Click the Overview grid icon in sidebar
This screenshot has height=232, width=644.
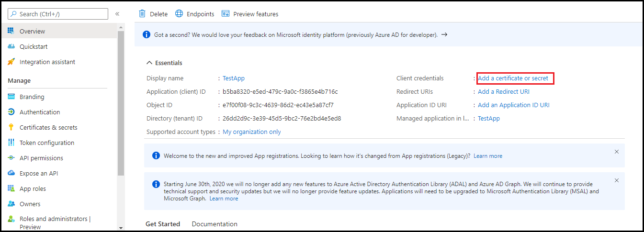click(11, 31)
